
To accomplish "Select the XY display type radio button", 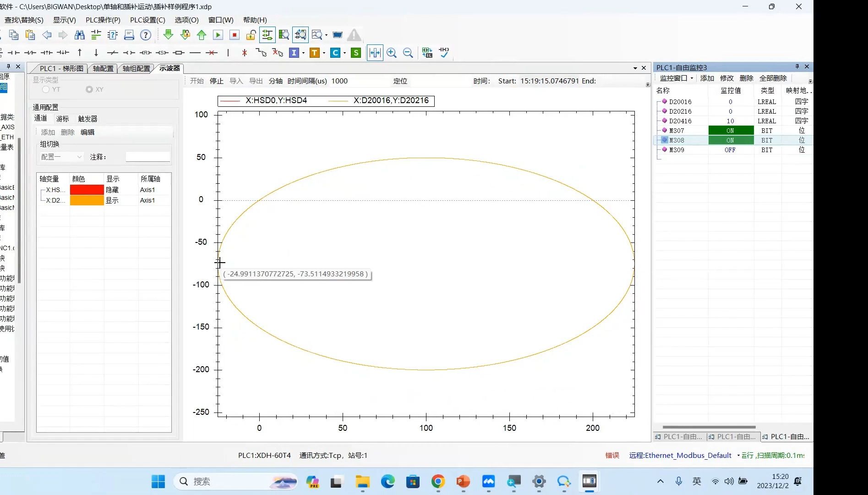I will 89,89.
